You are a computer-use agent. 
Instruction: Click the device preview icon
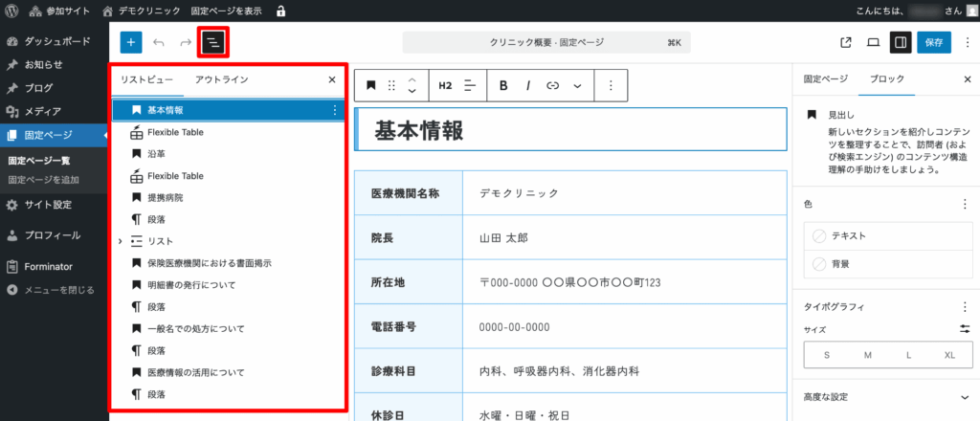(x=873, y=42)
